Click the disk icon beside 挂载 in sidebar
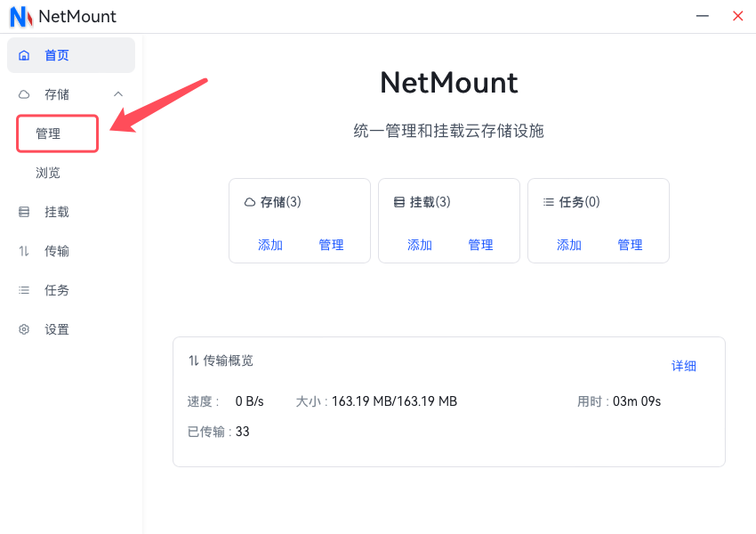The height and width of the screenshot is (534, 756). tap(24, 212)
